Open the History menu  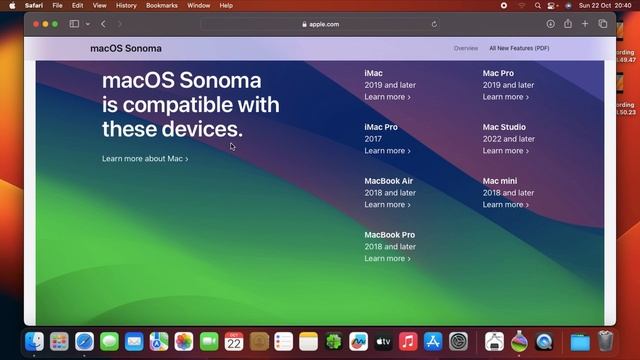coord(126,5)
